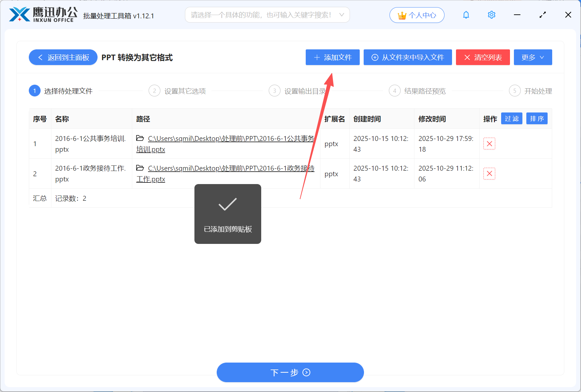Remove the 2016-6-1政务接待工作 entry with the X icon
Screen dimensions: 581x392
click(x=489, y=174)
